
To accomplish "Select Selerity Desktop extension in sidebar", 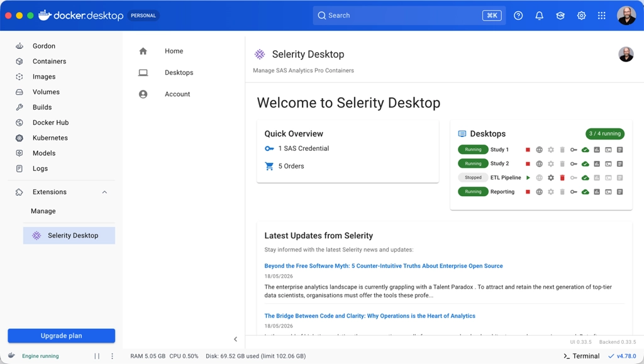I will (69, 236).
